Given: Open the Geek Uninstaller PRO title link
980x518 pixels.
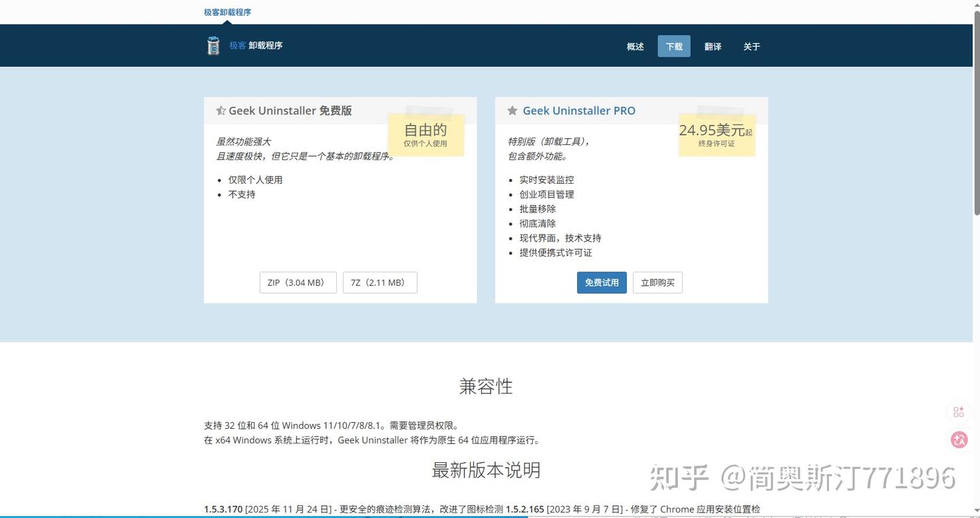Looking at the screenshot, I should coord(578,111).
